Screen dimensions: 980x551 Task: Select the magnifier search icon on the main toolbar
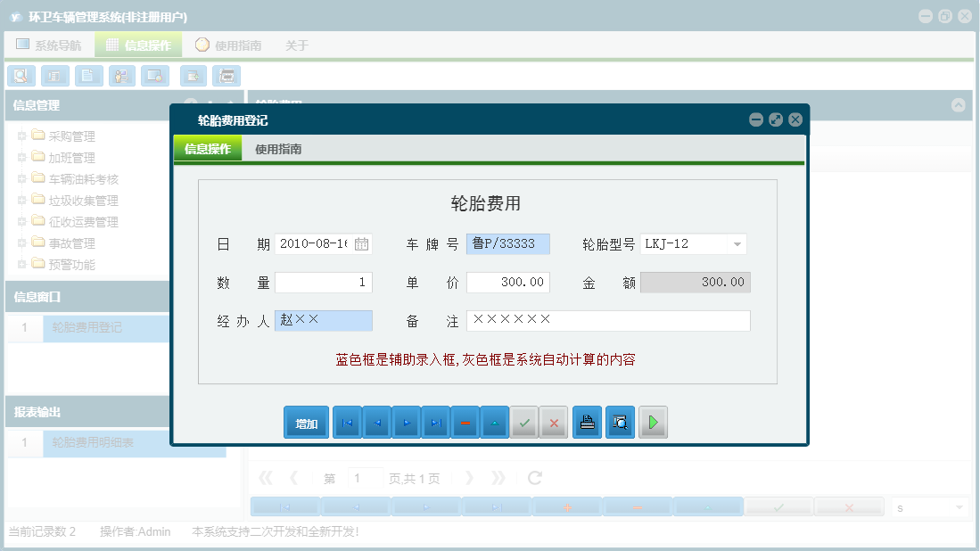point(21,76)
